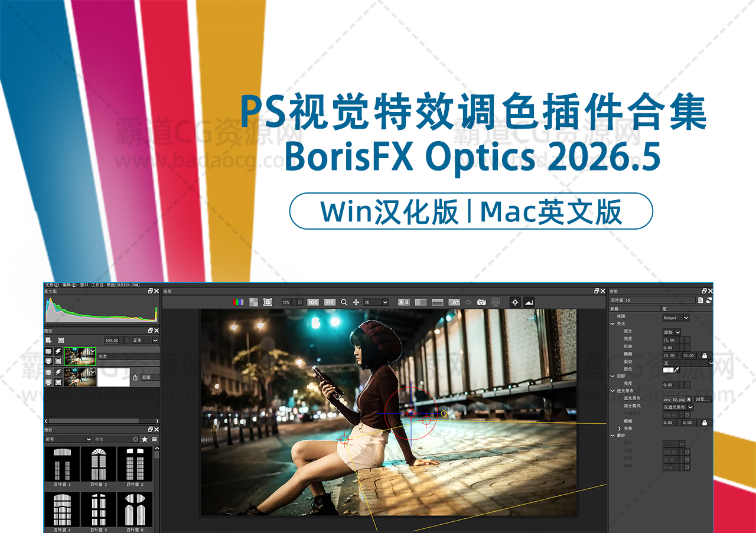
Task: Toggle the crosshair on-screen controls icon
Action: pyautogui.click(x=515, y=302)
